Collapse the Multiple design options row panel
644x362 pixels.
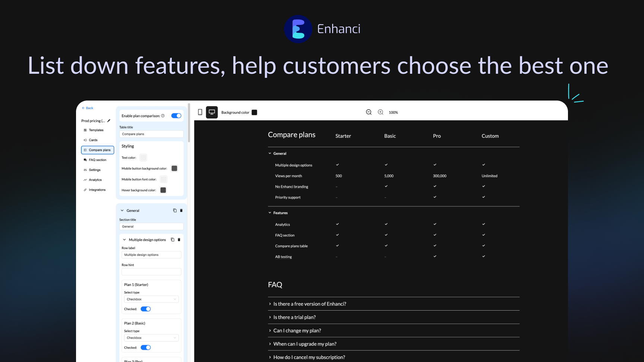(x=124, y=240)
